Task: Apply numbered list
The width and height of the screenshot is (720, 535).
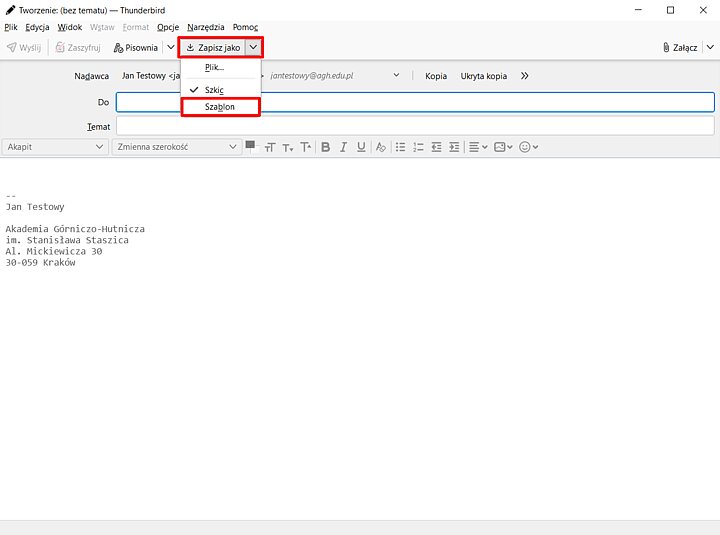Action: 418,147
